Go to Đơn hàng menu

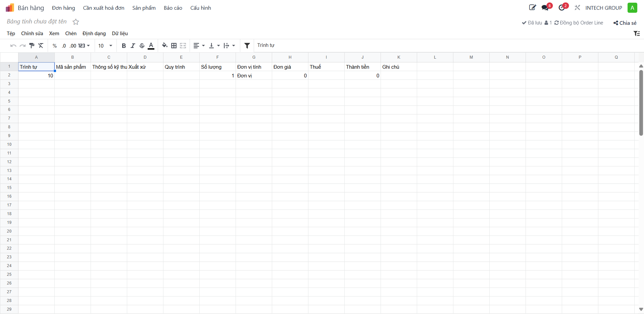point(63,8)
